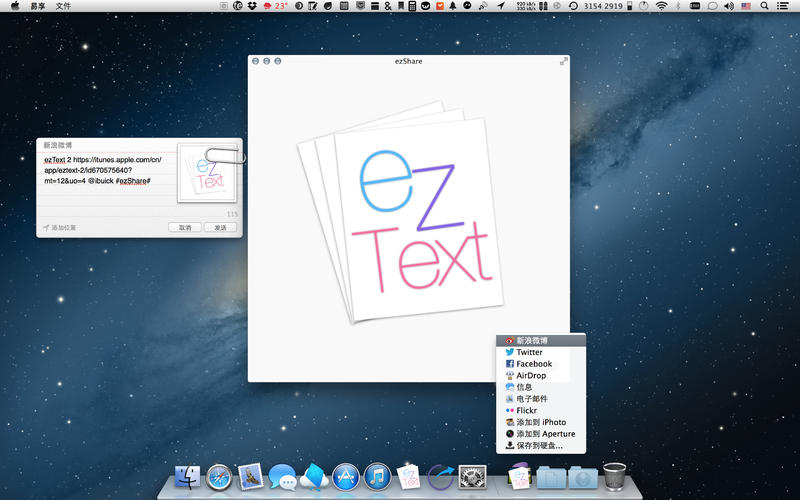The width and height of the screenshot is (800, 500).
Task: Open the blue kite cloud app in Dock
Action: click(314, 477)
